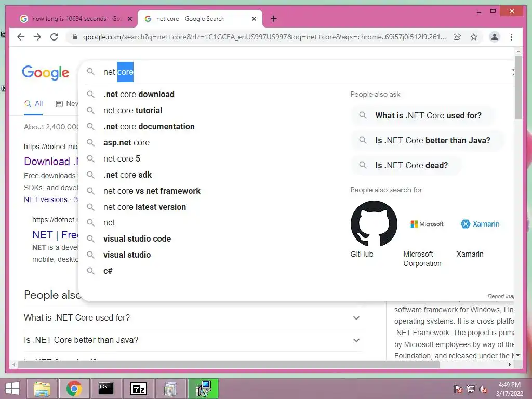The width and height of the screenshot is (532, 399).
Task: Switch to 'net core - Google Search' tab
Action: click(x=200, y=19)
